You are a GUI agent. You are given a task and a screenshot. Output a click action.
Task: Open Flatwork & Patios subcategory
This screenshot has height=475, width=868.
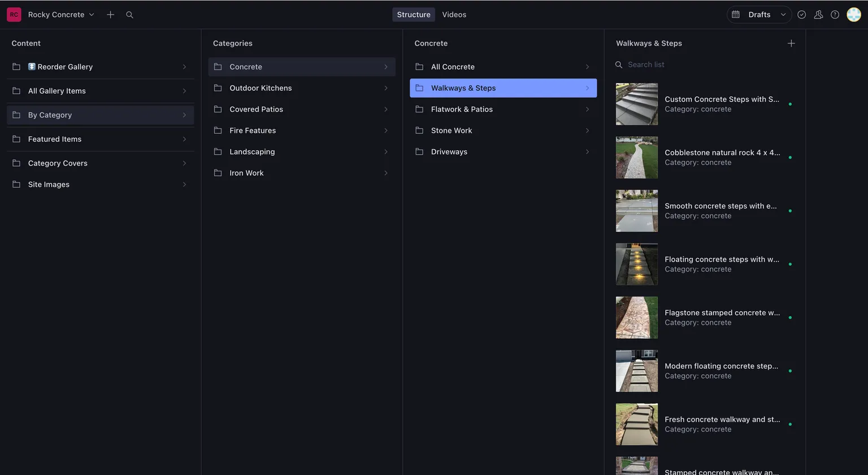pos(503,110)
